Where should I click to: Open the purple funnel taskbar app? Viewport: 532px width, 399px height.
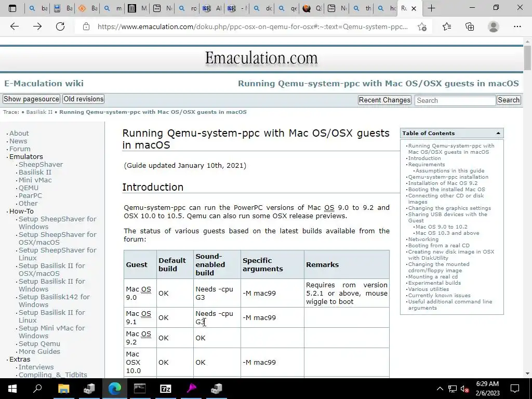point(191,389)
